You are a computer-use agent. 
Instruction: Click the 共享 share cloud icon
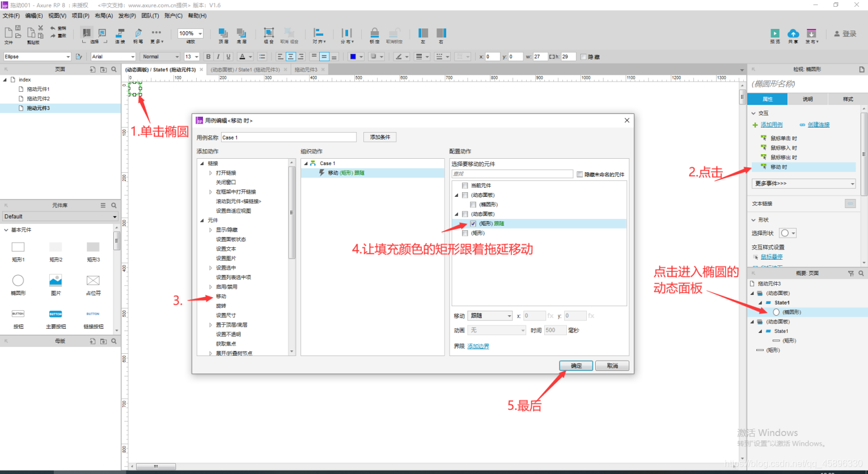tap(793, 33)
